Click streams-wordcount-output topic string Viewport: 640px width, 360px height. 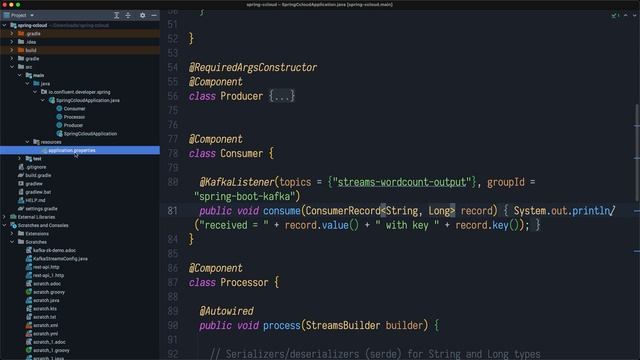coord(402,182)
